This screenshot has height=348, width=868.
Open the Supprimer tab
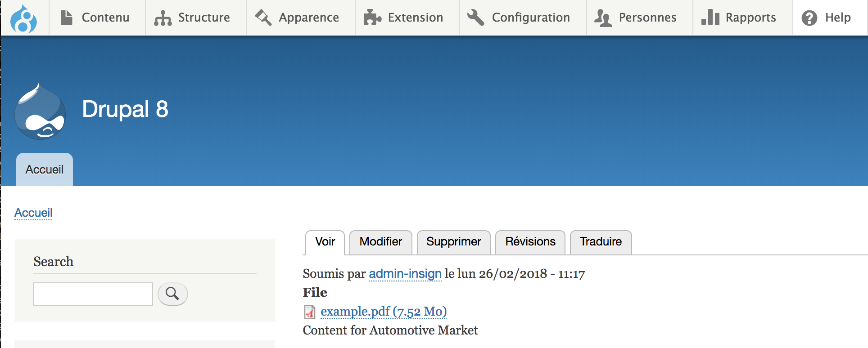454,242
